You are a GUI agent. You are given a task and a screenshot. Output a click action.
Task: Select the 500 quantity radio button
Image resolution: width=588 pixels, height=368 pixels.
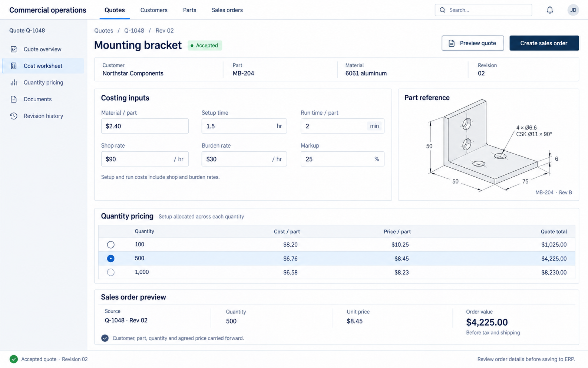point(110,258)
